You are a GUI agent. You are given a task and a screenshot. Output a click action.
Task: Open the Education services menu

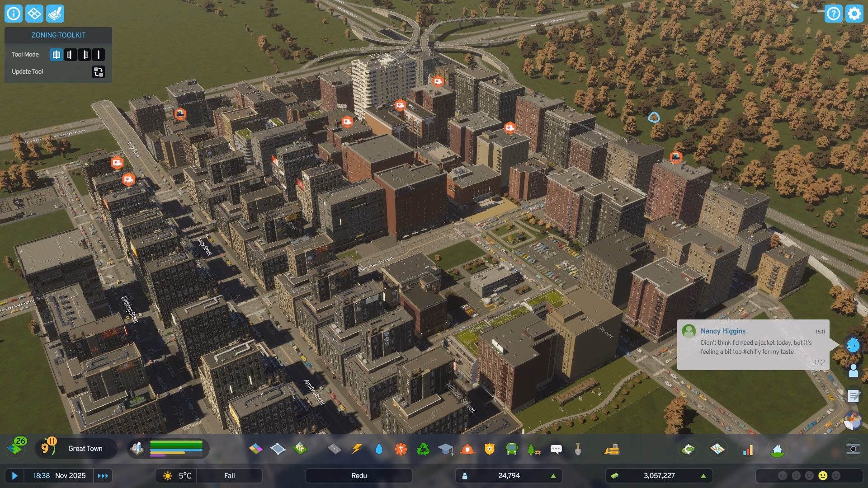coord(445,449)
